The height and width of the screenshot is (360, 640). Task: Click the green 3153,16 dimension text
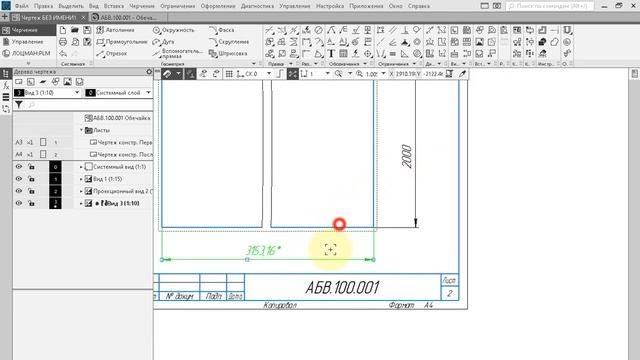[x=263, y=251]
